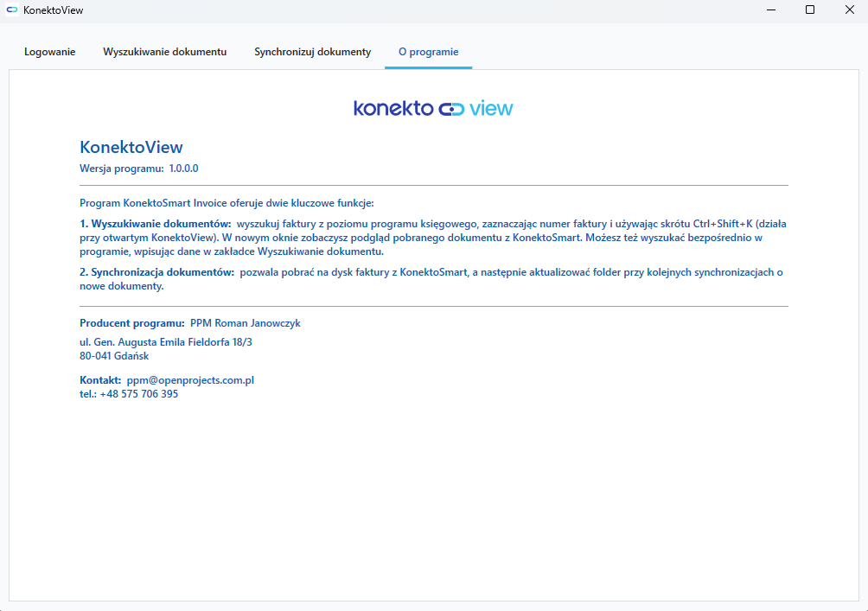Open the Wyszukiwanie dokumentu tab
The width and height of the screenshot is (868, 611).
click(x=164, y=52)
